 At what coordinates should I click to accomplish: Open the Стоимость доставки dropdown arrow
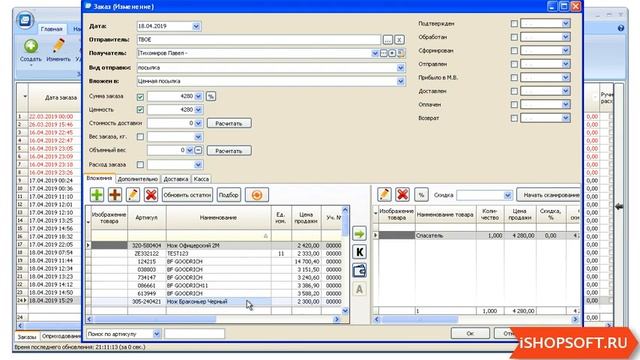[x=198, y=123]
